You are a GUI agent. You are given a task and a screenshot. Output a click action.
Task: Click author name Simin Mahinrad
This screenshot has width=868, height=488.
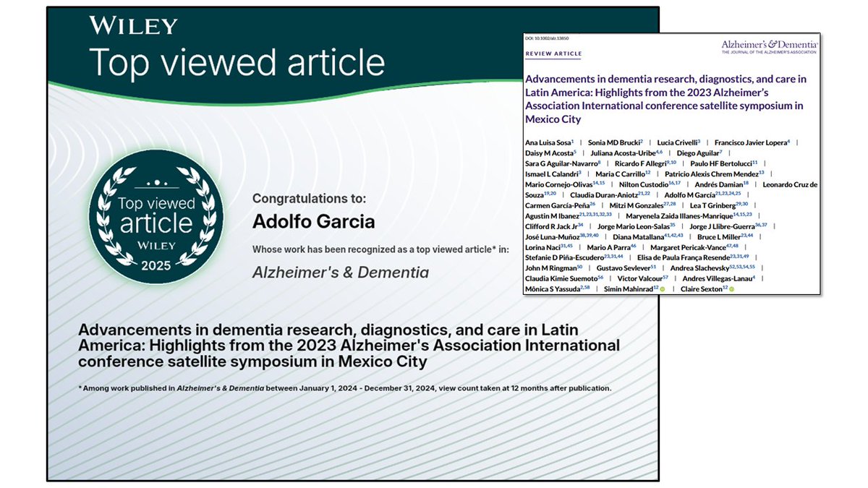click(629, 290)
